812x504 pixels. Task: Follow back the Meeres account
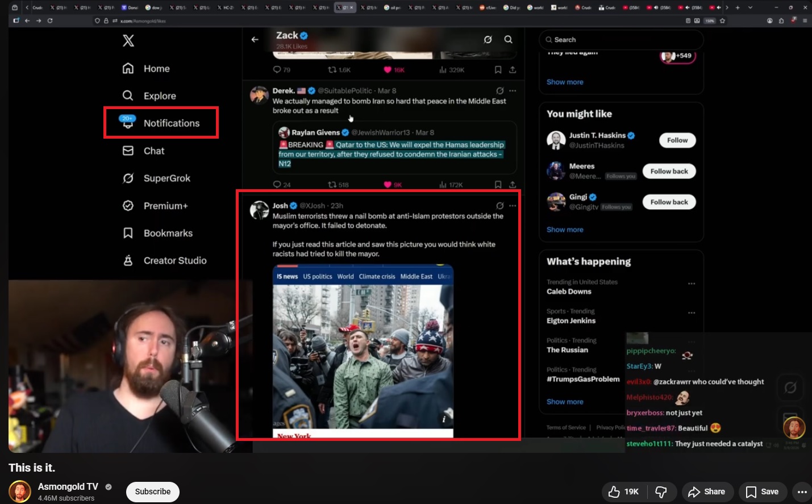coord(669,171)
